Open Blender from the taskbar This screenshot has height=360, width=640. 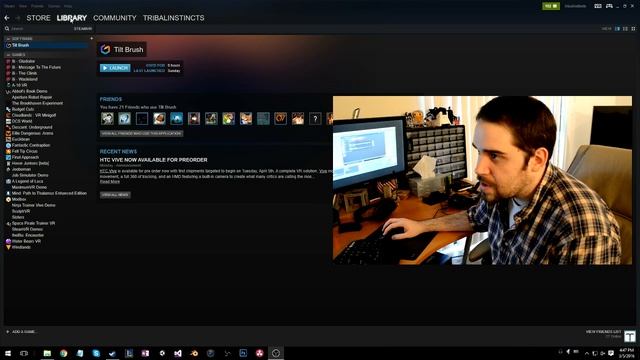click(x=194, y=353)
